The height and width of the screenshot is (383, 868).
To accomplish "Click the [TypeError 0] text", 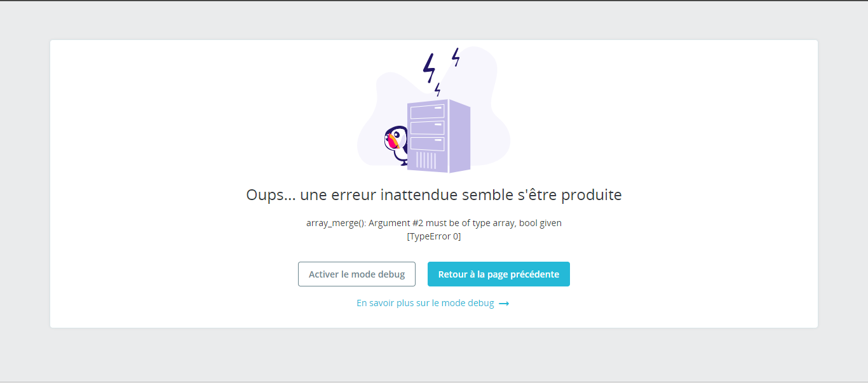I will click(434, 236).
